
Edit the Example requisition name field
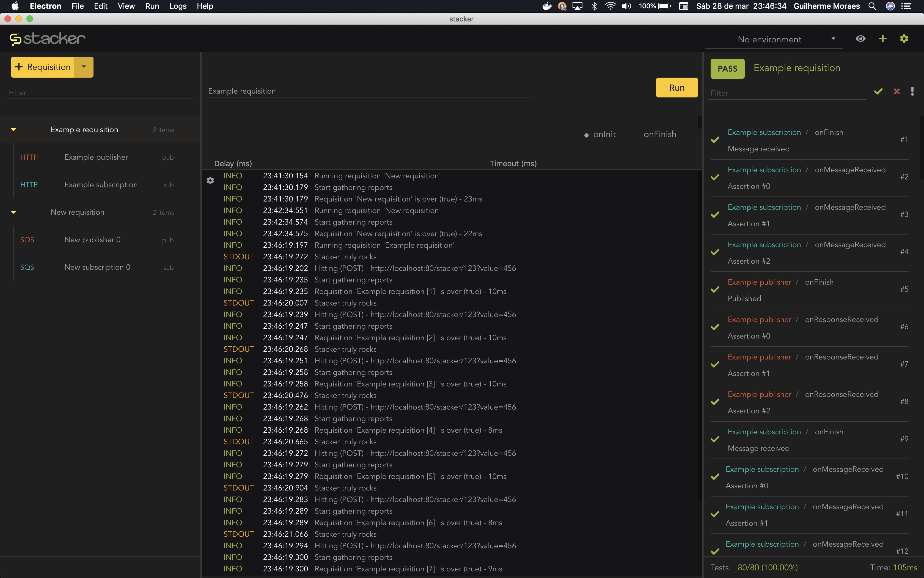click(370, 91)
